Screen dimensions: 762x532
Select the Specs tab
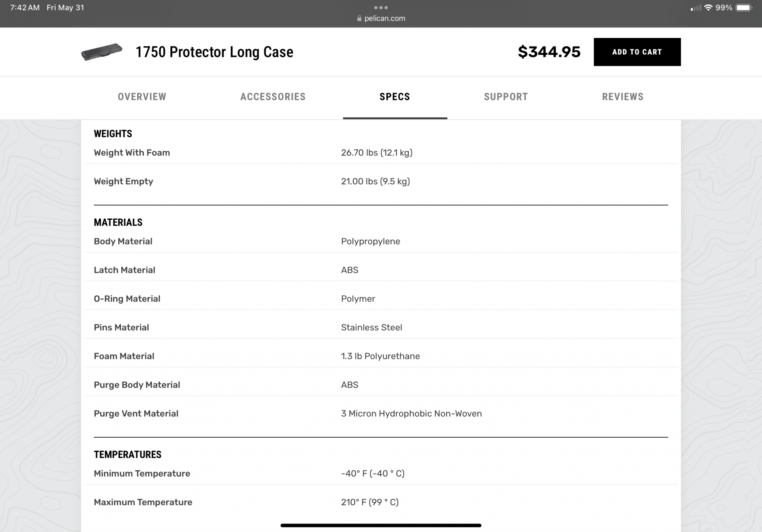click(x=395, y=97)
